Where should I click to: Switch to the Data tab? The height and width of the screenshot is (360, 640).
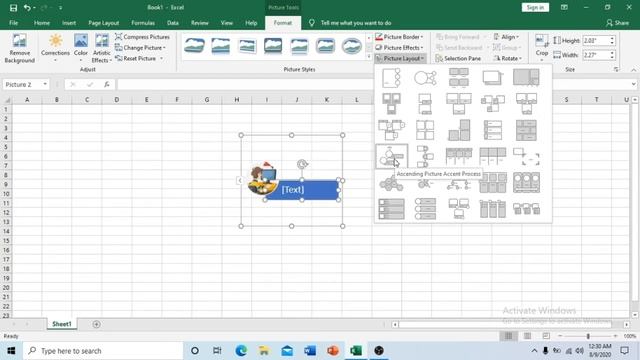coord(173,23)
